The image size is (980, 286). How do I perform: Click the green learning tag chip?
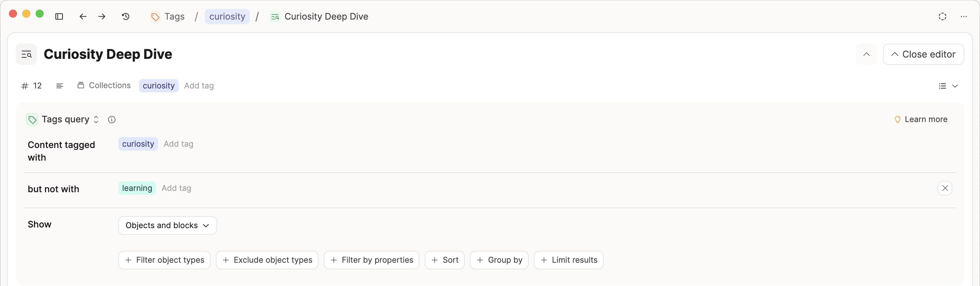[137, 188]
